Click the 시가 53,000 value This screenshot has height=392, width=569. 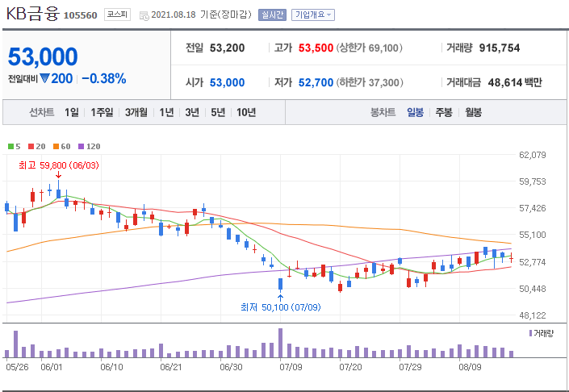coord(227,83)
